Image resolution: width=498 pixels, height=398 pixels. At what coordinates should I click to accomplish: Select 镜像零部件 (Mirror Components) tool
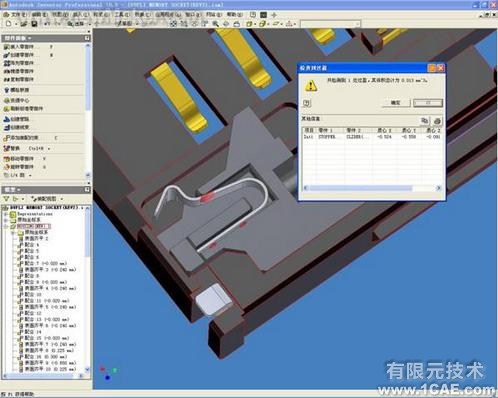point(19,71)
